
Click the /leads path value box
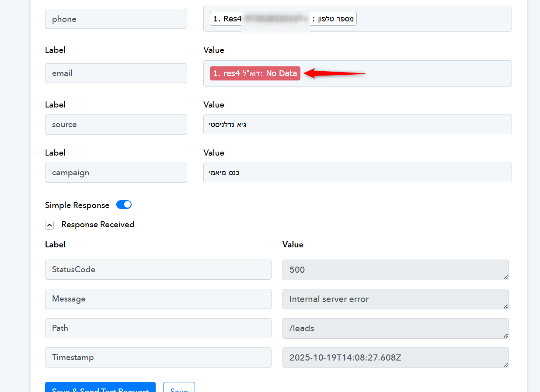tap(395, 328)
